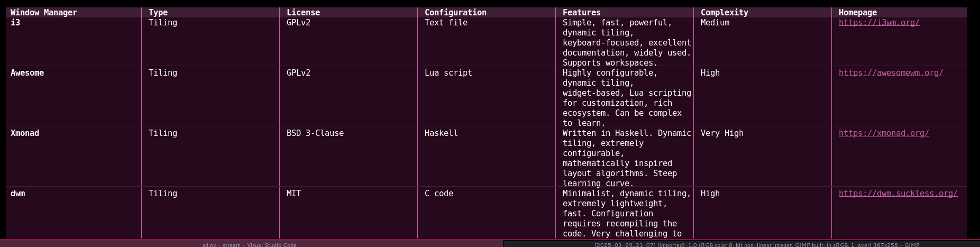Click the Homepage column header

click(857, 13)
